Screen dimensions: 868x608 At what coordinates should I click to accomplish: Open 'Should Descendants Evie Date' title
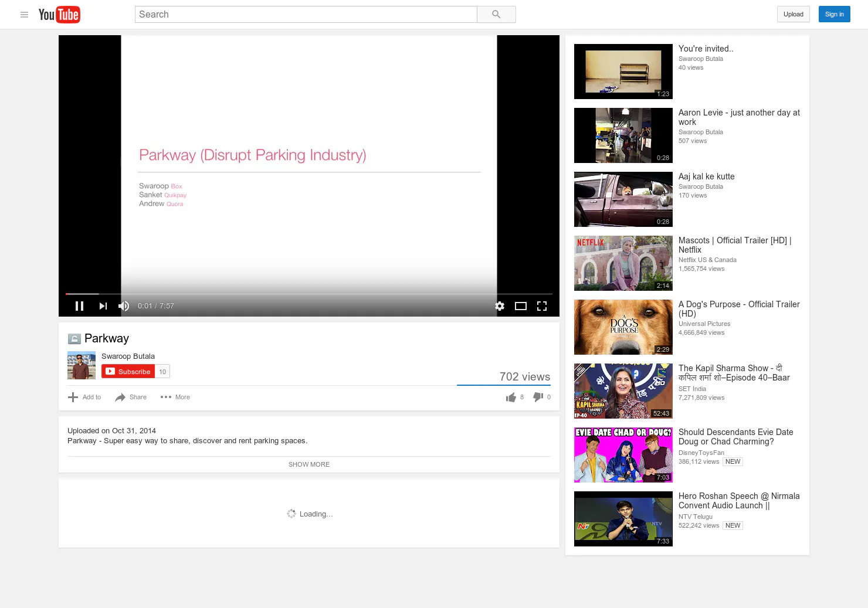click(736, 437)
